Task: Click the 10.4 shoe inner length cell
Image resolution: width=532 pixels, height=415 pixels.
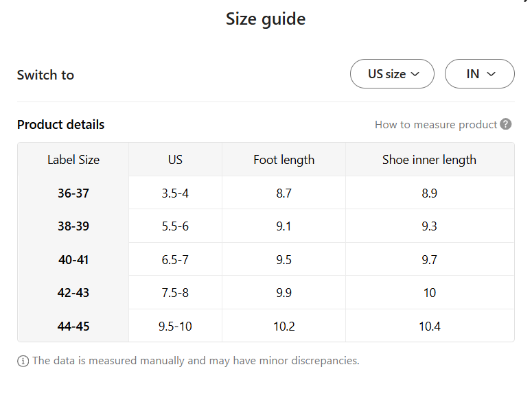Action: coord(429,327)
